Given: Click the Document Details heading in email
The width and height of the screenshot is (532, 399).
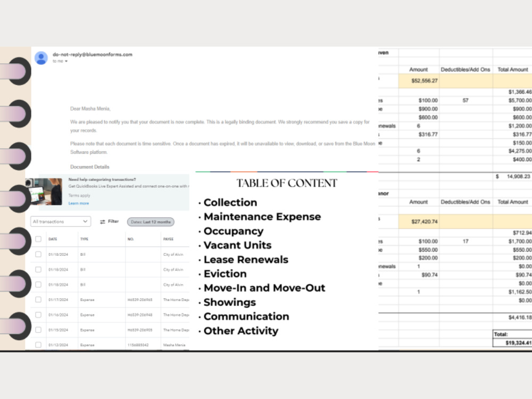Looking at the screenshot, I should [89, 167].
